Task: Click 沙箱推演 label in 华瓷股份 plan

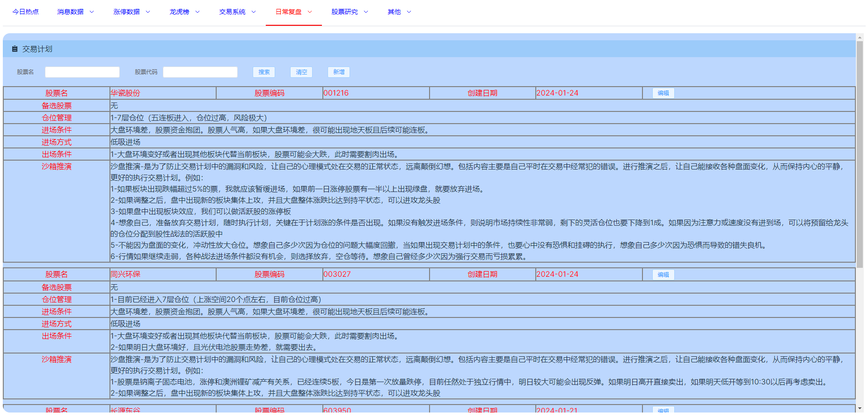Action: click(x=57, y=167)
